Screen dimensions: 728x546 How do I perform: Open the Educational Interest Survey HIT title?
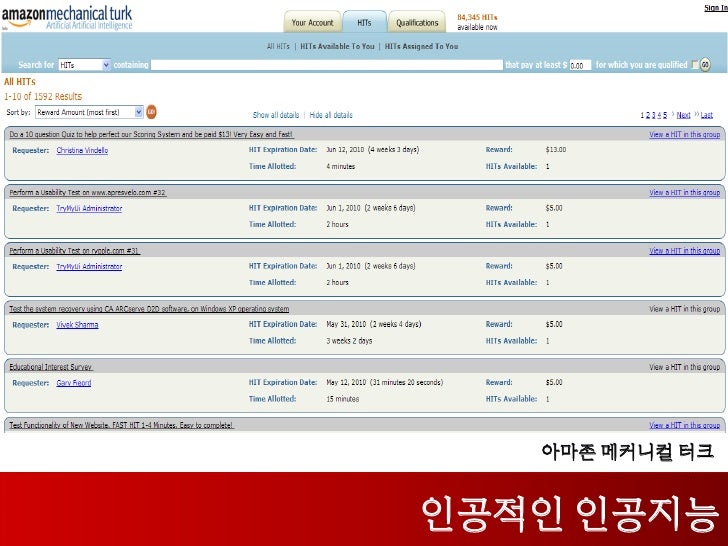tap(51, 367)
